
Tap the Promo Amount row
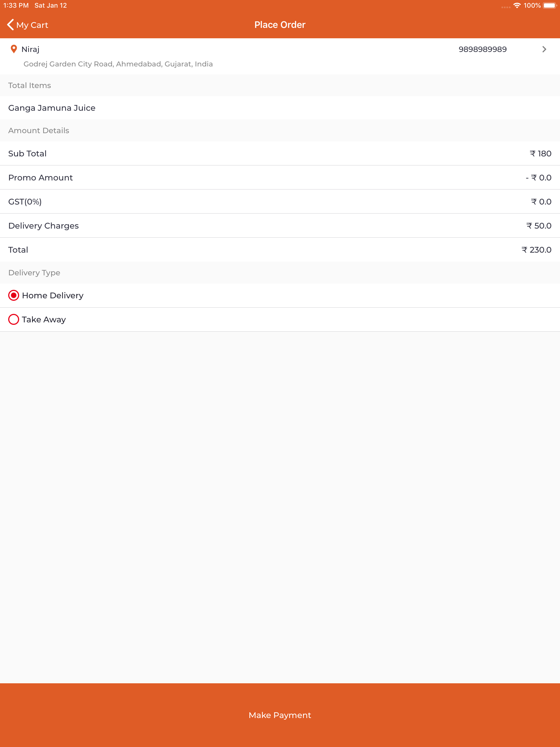[x=280, y=178]
